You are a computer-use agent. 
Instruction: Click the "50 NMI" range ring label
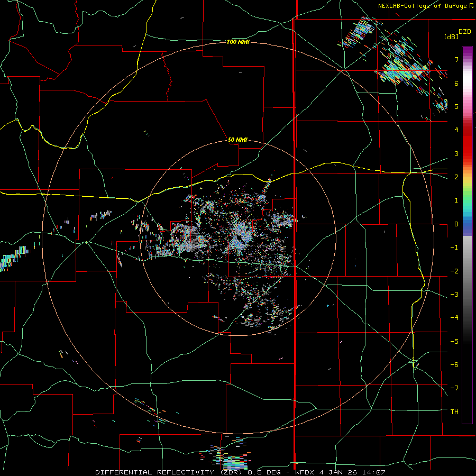click(x=237, y=140)
